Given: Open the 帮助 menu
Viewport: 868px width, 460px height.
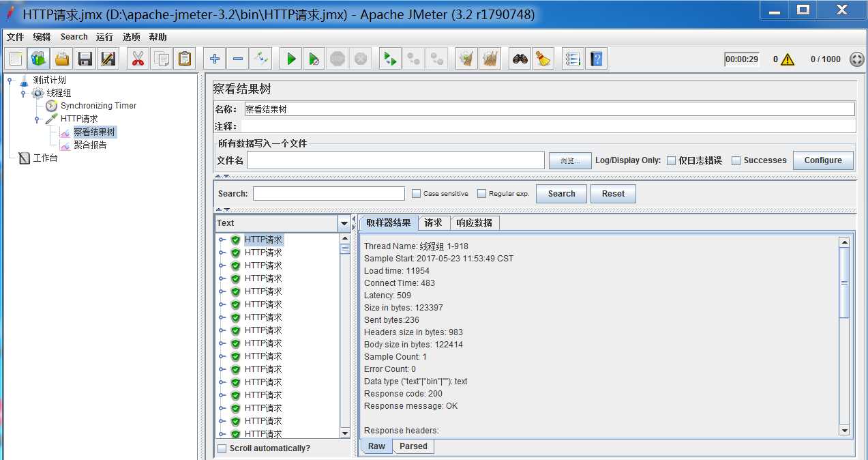Looking at the screenshot, I should point(158,37).
